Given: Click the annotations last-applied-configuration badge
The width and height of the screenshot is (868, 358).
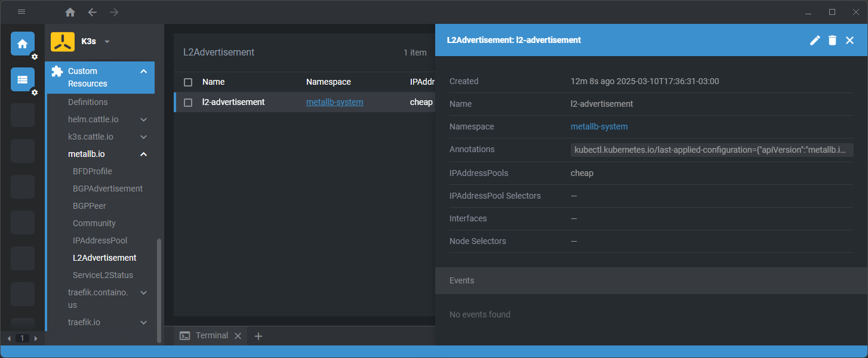Looking at the screenshot, I should [712, 150].
